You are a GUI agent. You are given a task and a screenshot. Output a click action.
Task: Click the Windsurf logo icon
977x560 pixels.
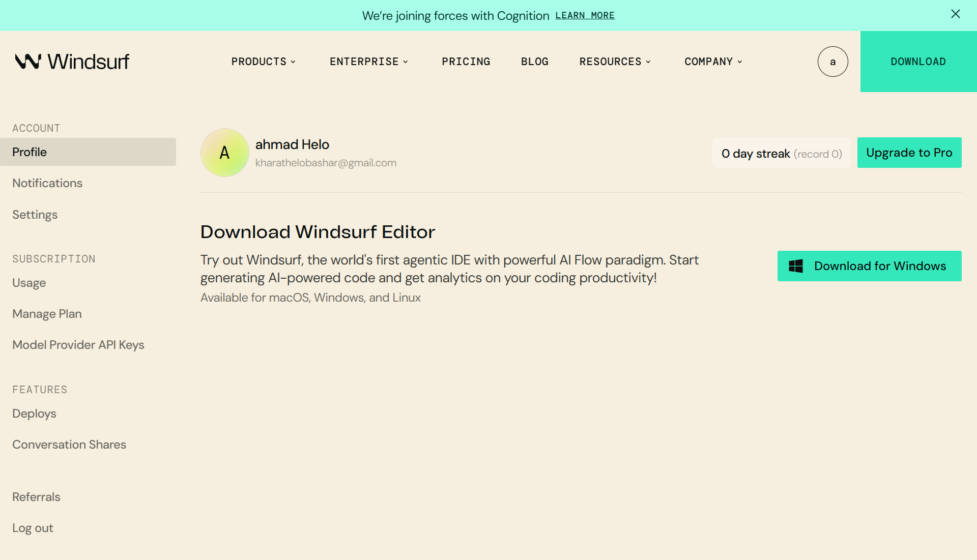pos(28,62)
